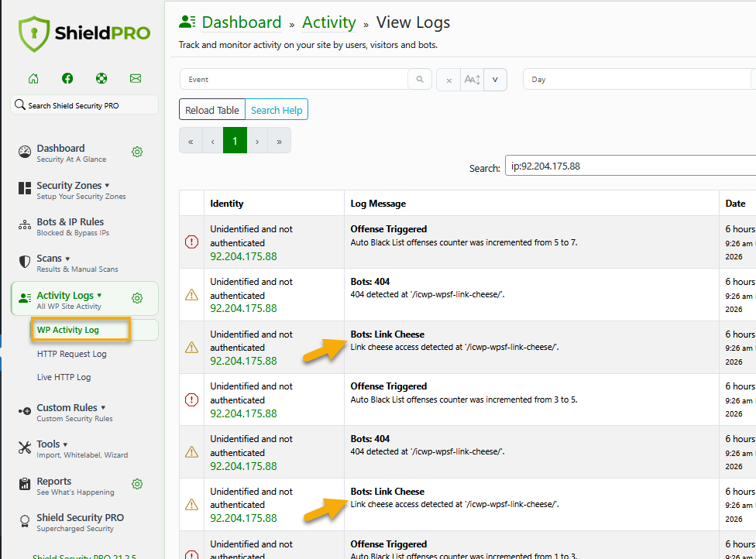This screenshot has height=559, width=756.
Task: Click breadcrumb user-list icon beside Dashboard
Action: [x=187, y=22]
